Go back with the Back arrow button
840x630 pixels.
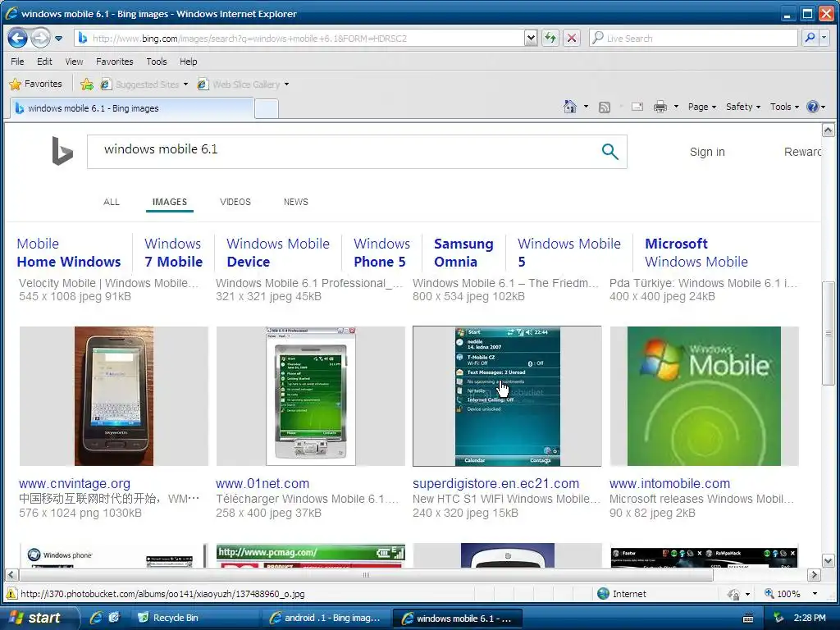(x=18, y=38)
